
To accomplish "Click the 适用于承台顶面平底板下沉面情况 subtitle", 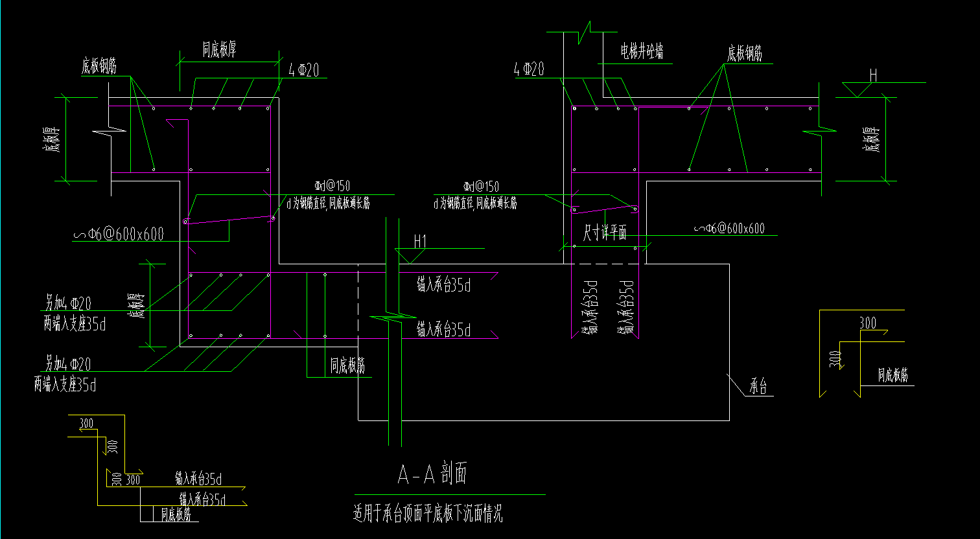I will (x=428, y=514).
